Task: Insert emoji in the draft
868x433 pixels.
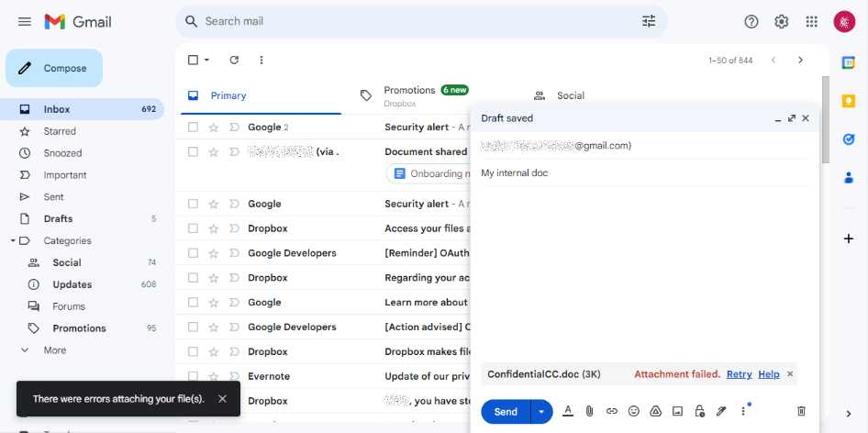Action: pyautogui.click(x=634, y=411)
